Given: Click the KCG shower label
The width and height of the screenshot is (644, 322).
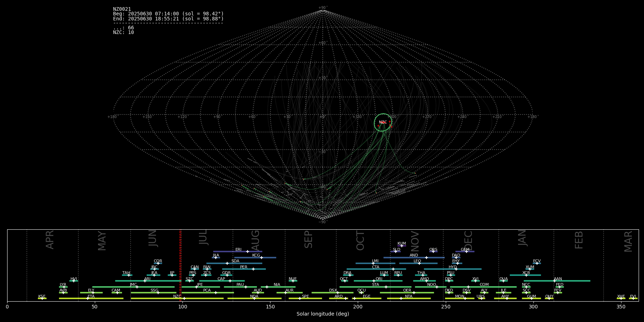Looking at the screenshot, I should tap(256, 255).
